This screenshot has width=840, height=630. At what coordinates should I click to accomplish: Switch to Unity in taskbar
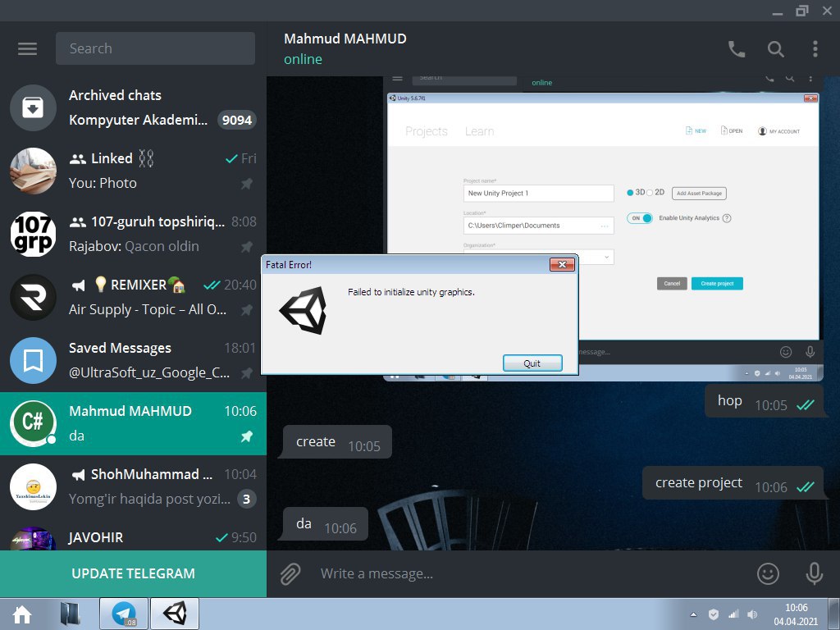pos(175,614)
